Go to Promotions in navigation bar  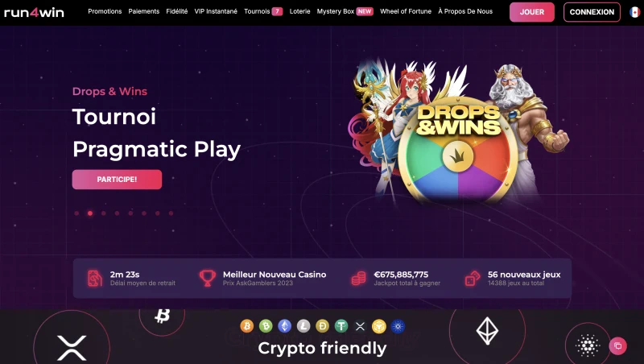pyautogui.click(x=105, y=11)
